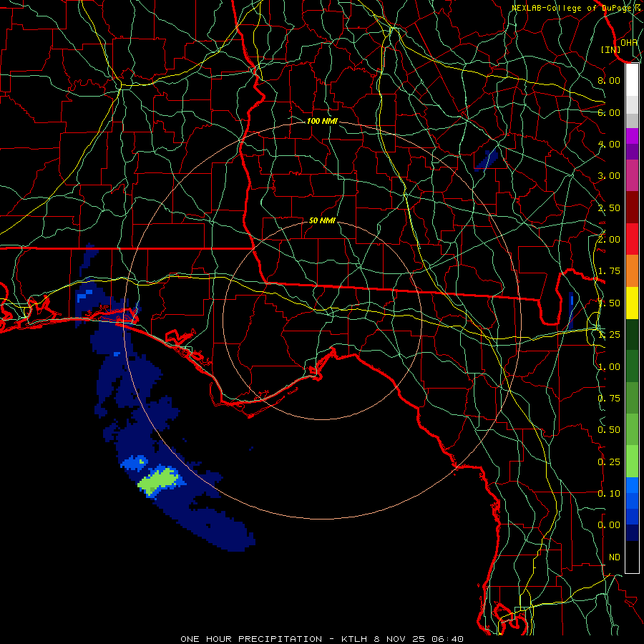Click the white swatch in the legend
The height and width of the screenshot is (644, 644).
click(x=632, y=80)
